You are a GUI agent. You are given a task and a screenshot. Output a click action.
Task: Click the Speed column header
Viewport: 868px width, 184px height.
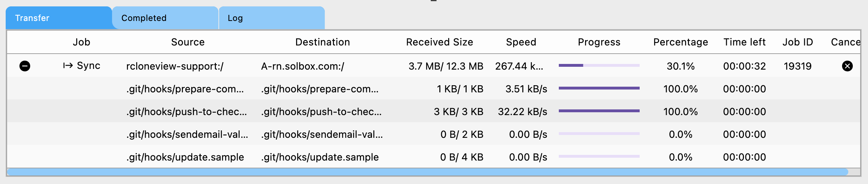pos(521,42)
